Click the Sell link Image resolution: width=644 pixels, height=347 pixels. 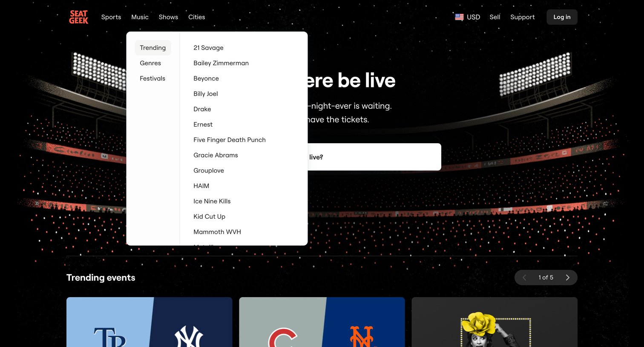[x=495, y=17]
